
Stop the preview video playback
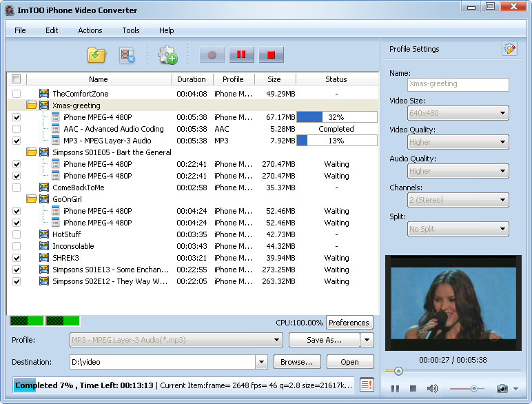click(413, 388)
